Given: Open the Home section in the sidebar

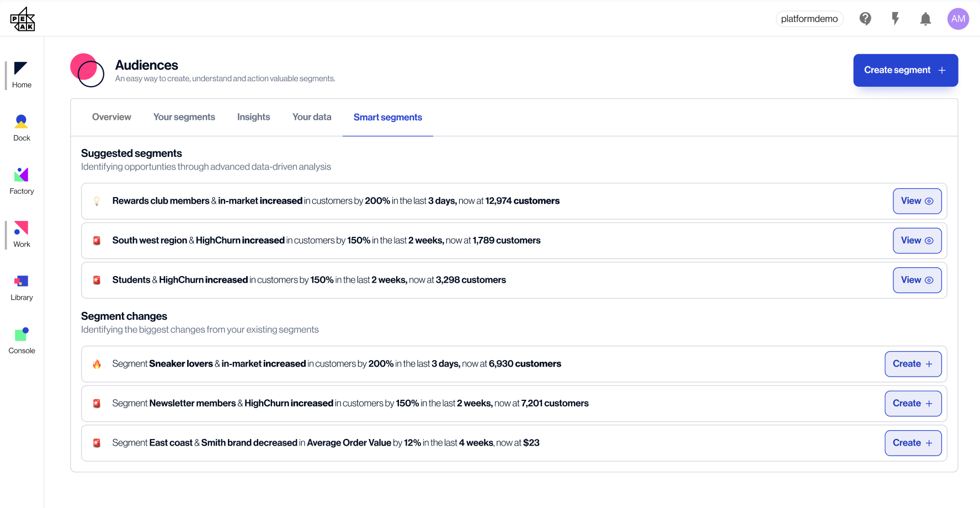Looking at the screenshot, I should (x=22, y=75).
